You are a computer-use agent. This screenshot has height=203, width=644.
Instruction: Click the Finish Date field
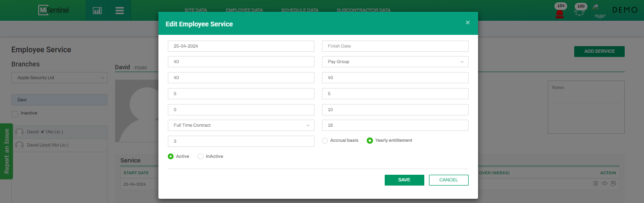click(395, 46)
